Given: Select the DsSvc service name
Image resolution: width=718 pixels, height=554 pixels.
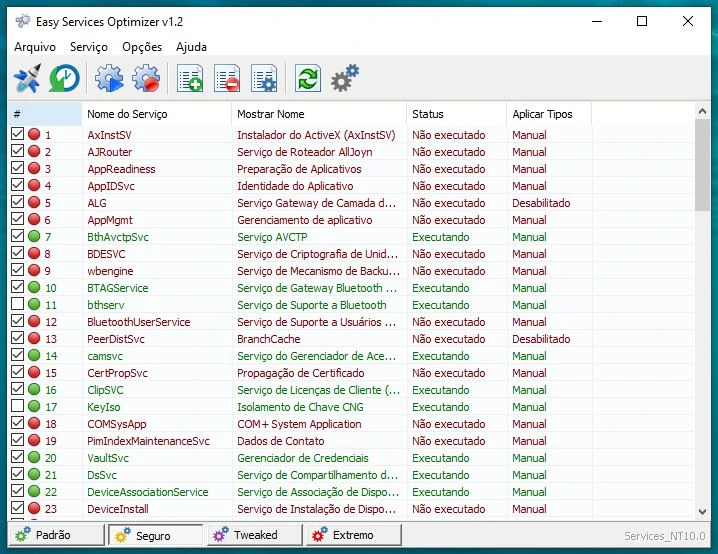Looking at the screenshot, I should [x=102, y=475].
